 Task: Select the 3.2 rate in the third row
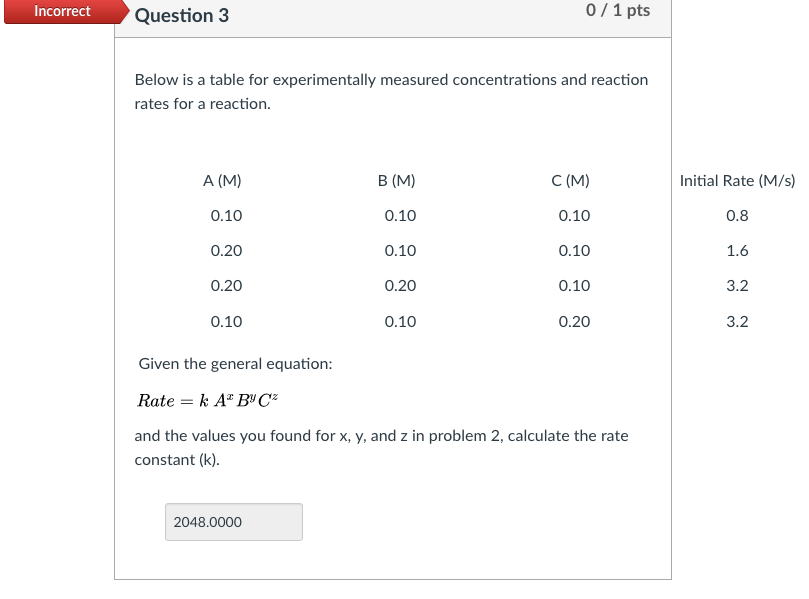[x=738, y=285]
